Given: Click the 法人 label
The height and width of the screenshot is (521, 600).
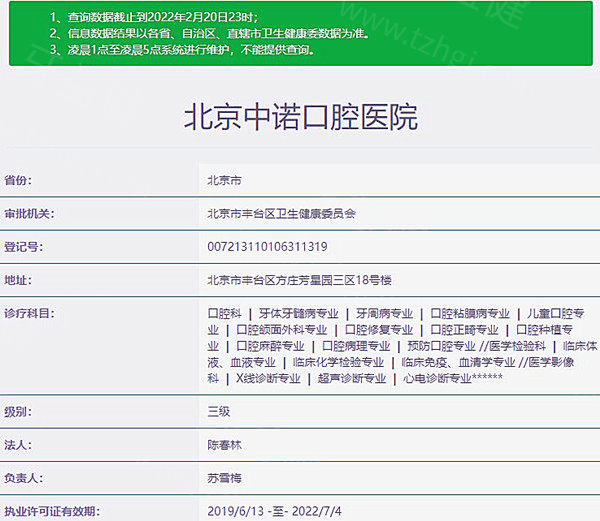Looking at the screenshot, I should (x=18, y=445).
